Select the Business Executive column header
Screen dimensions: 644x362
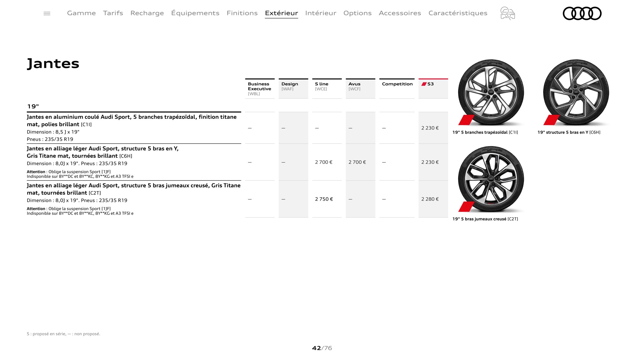tap(260, 89)
